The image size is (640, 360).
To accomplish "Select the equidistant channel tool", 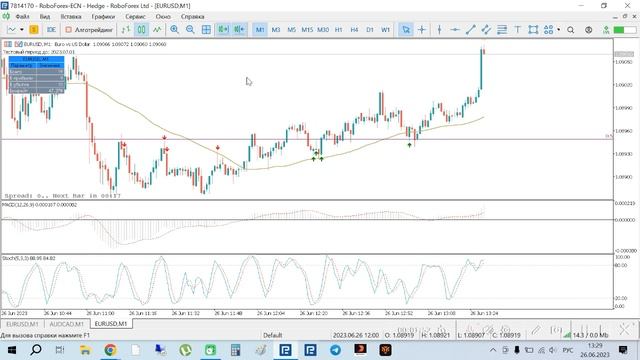I will pos(486,30).
